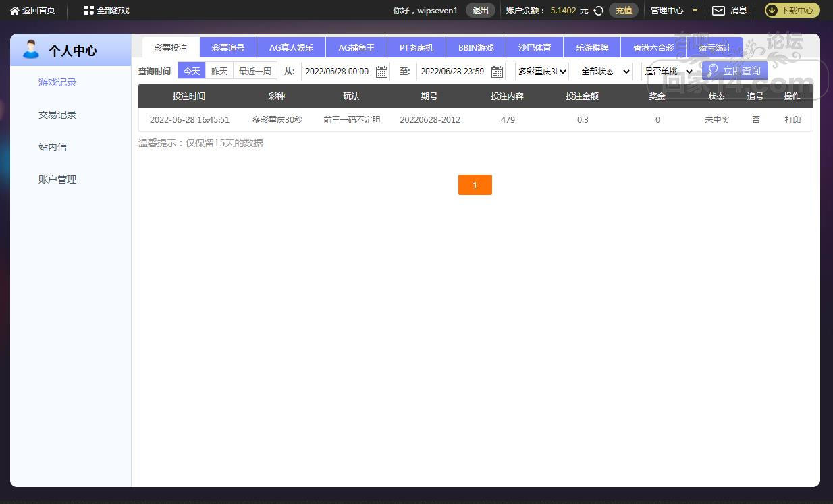Click the 立即查询 search button
This screenshot has width=833, height=504.
[x=734, y=71]
